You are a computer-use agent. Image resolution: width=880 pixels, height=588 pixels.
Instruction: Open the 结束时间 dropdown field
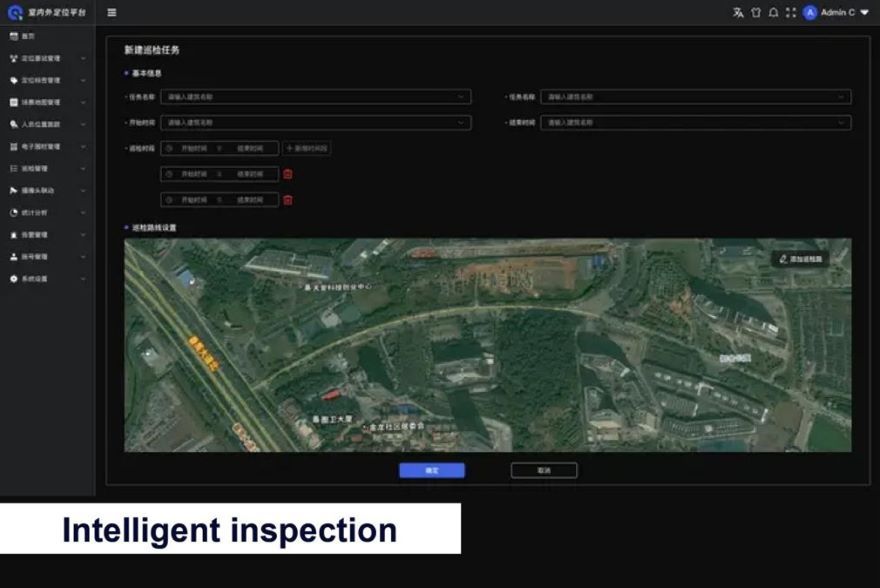[x=695, y=123]
